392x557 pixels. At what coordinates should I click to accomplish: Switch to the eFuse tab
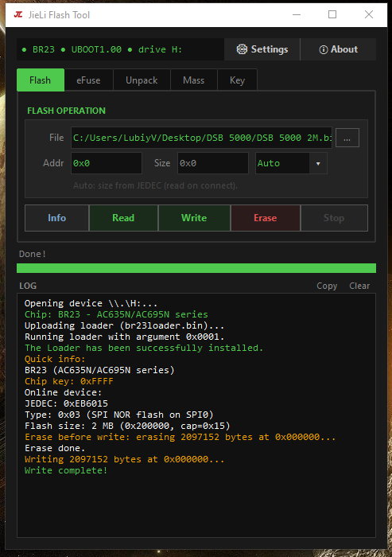click(x=88, y=80)
